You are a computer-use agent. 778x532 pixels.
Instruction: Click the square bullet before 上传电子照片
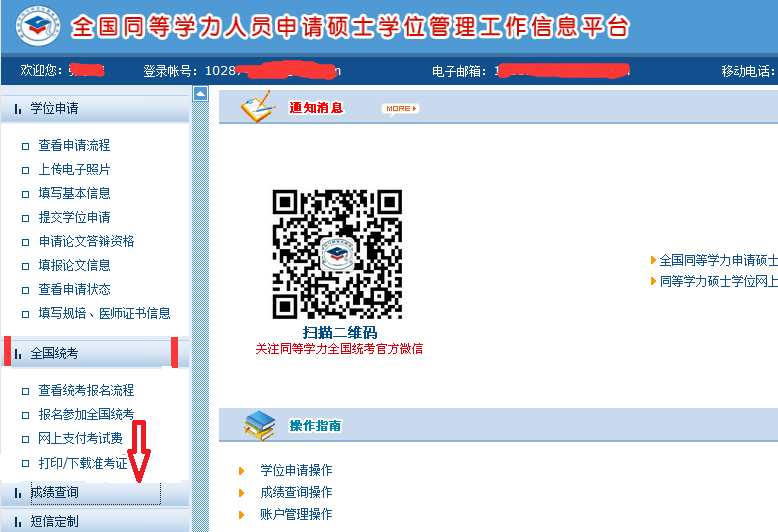click(25, 170)
